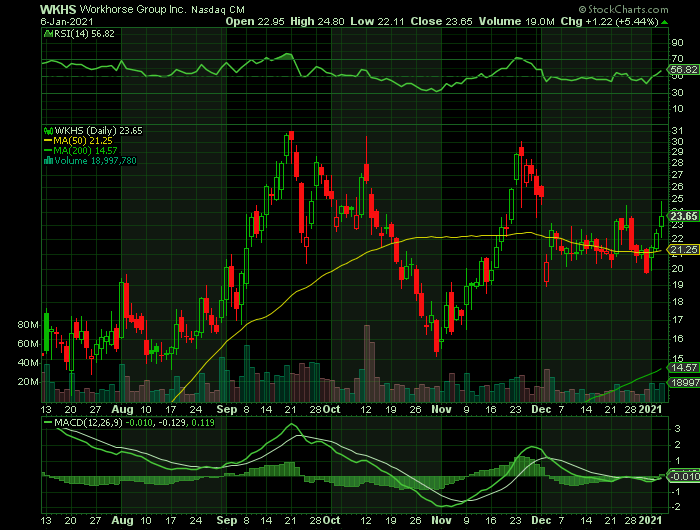Click the 'WKHS (Daily) 23.65' legend text
The image size is (700, 530).
(98, 131)
